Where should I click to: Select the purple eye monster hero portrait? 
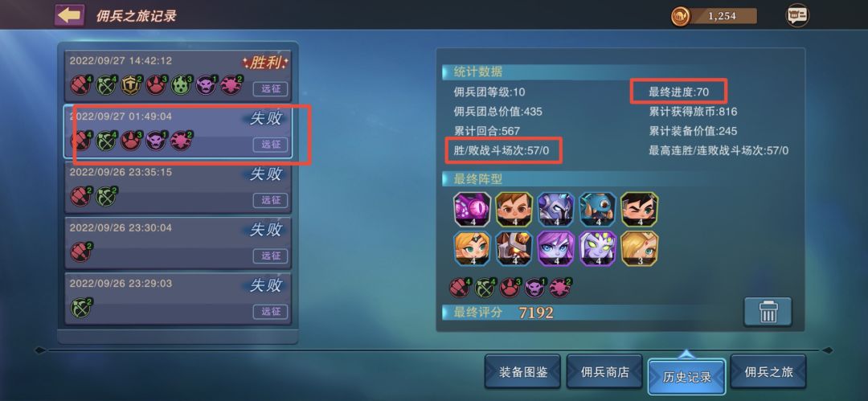(473, 210)
